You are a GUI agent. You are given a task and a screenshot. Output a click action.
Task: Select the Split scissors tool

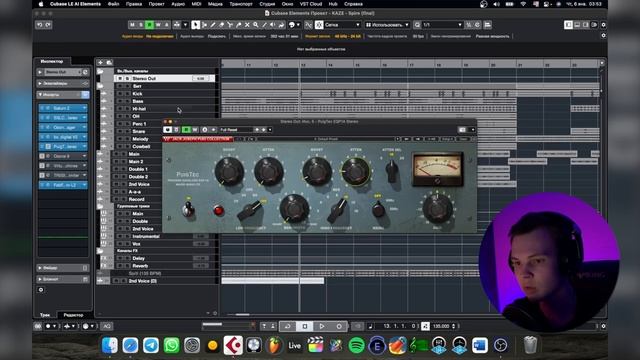(x=230, y=25)
